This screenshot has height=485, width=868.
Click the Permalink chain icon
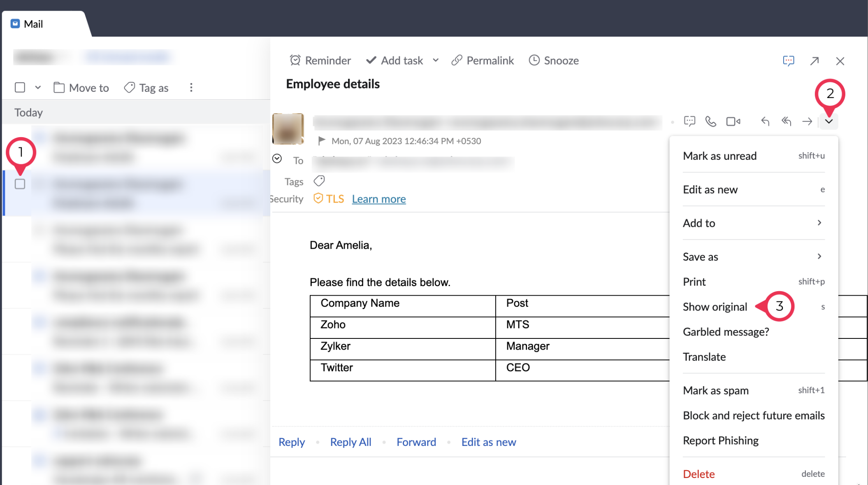click(x=457, y=61)
